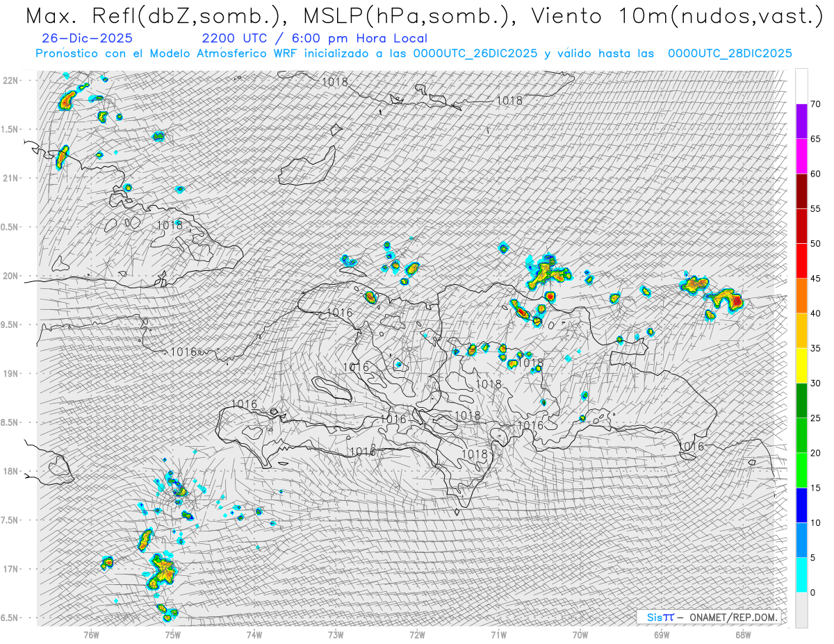This screenshot has height=644, width=834.
Task: Click the longitude axis label 75W
Action: coord(172,634)
